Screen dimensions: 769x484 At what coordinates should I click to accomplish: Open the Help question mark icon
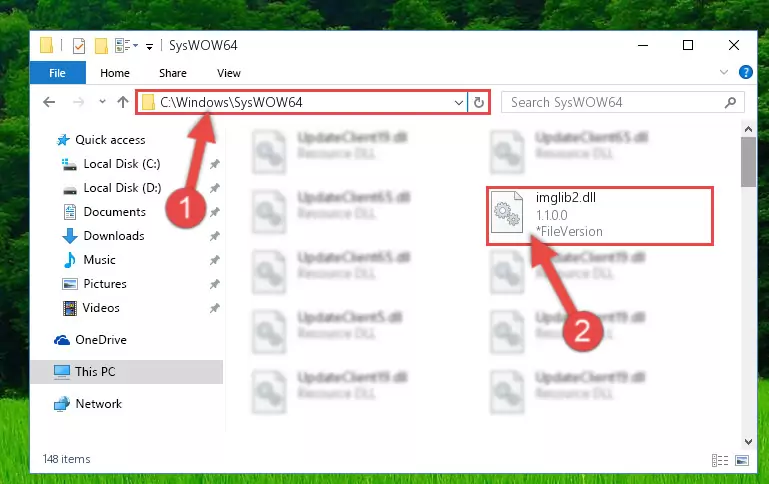(x=745, y=73)
